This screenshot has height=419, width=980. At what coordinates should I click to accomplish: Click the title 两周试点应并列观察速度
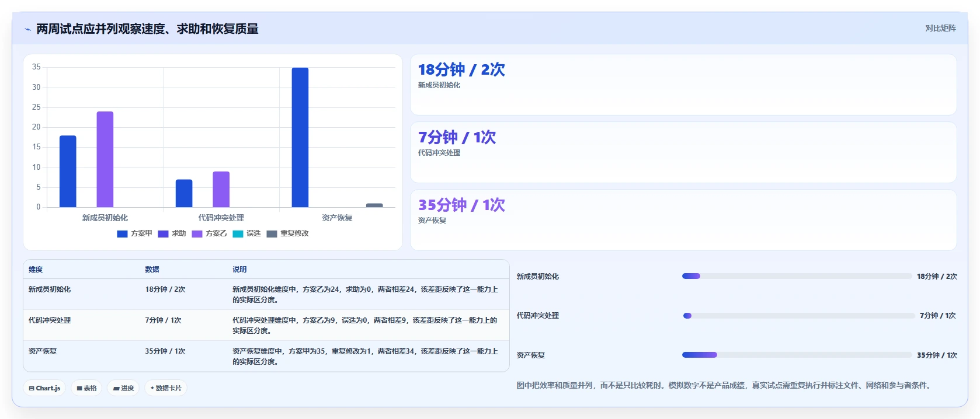tap(147, 29)
